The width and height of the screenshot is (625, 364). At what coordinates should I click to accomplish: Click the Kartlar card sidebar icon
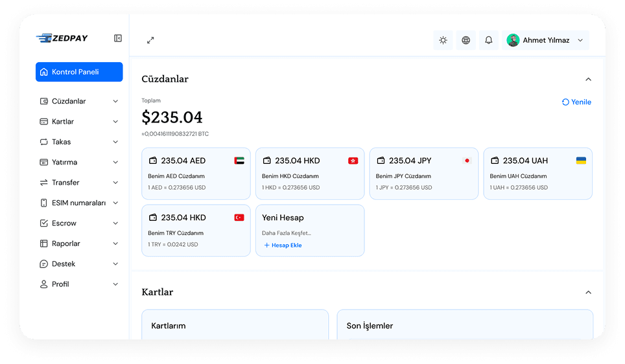pos(44,122)
